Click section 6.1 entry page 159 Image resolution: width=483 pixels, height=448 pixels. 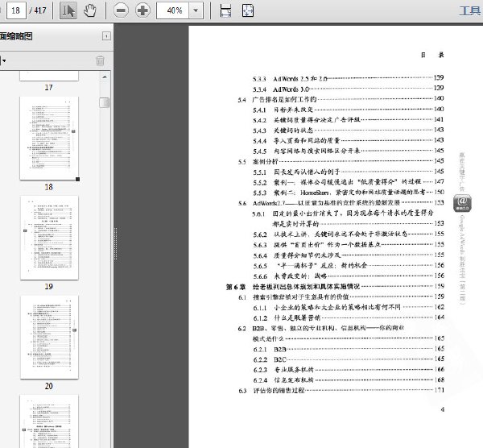[x=341, y=297]
